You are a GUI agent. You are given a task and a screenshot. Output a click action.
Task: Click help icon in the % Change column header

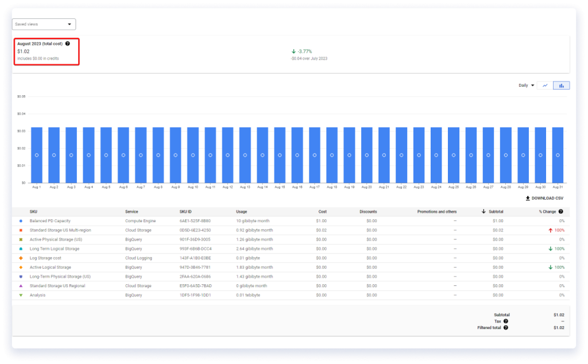pos(561,211)
